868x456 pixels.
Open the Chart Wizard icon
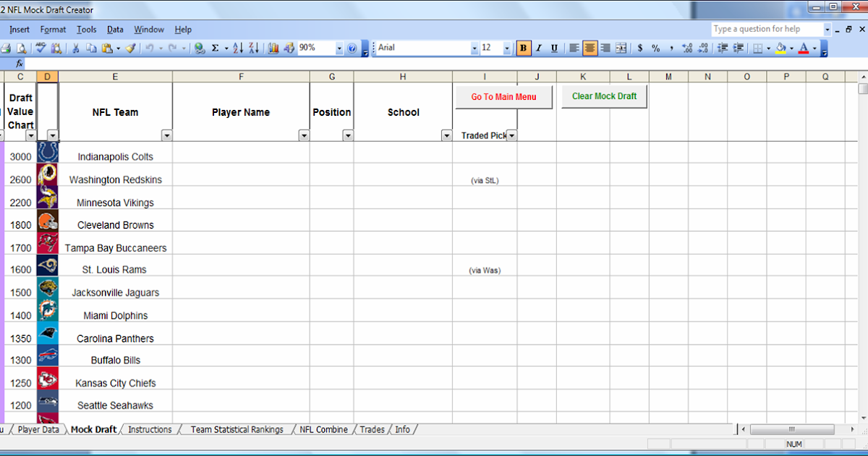pyautogui.click(x=273, y=48)
